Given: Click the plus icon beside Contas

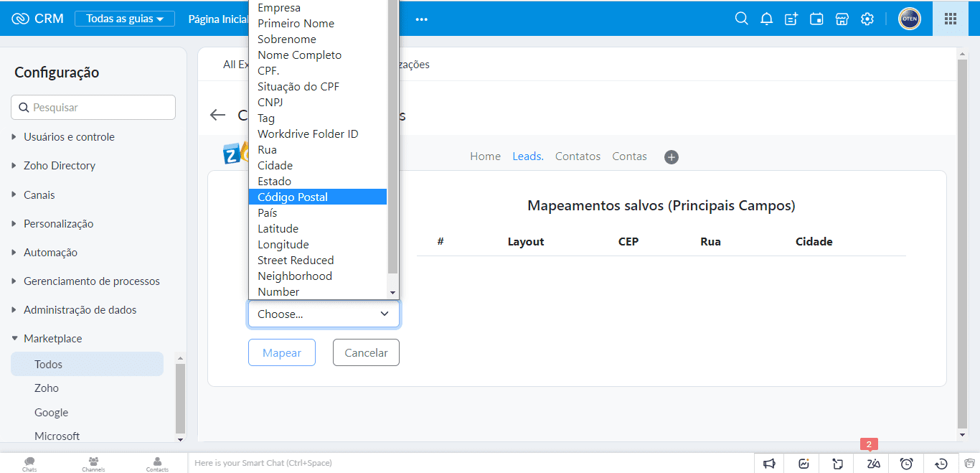Looking at the screenshot, I should [x=672, y=157].
